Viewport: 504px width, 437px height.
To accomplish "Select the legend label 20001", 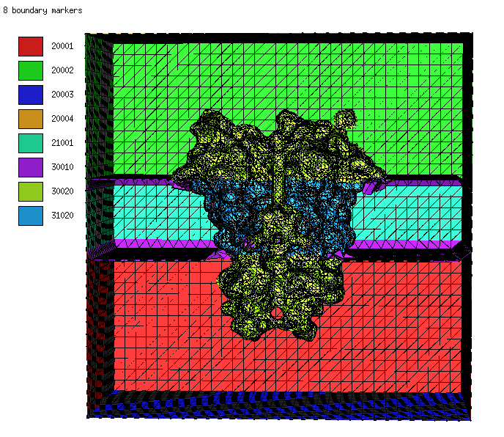I will pyautogui.click(x=62, y=46).
